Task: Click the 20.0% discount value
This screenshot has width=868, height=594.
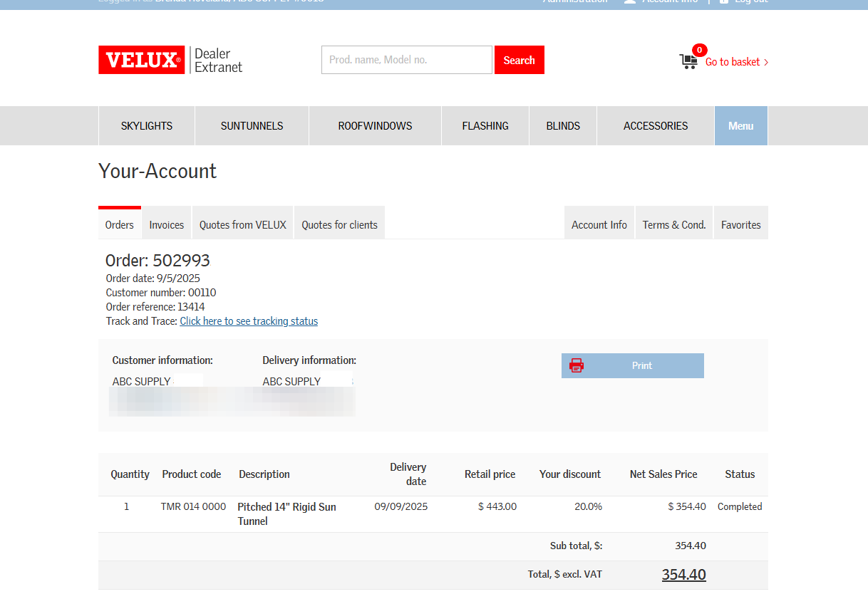Action: pos(589,507)
